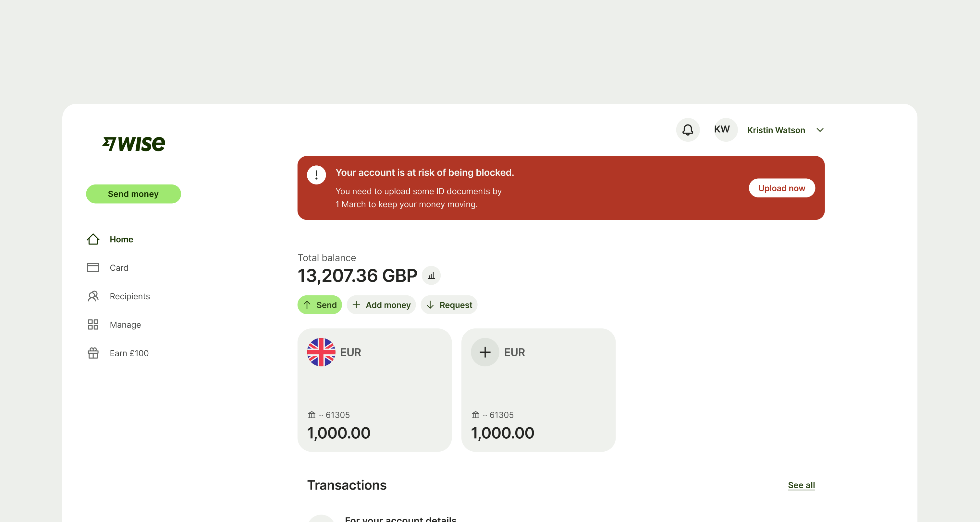Screen dimensions: 980x522
Task: Click the Upload now button
Action: click(x=781, y=188)
